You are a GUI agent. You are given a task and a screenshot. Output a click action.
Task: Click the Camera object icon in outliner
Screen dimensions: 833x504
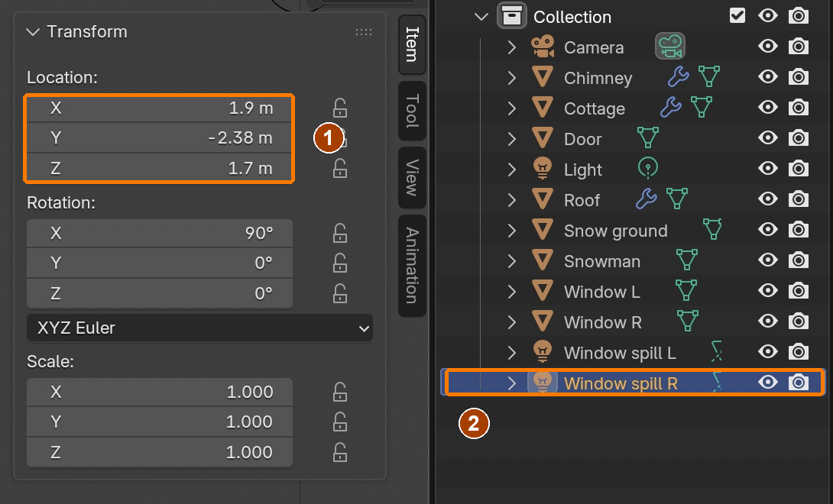tap(543, 47)
